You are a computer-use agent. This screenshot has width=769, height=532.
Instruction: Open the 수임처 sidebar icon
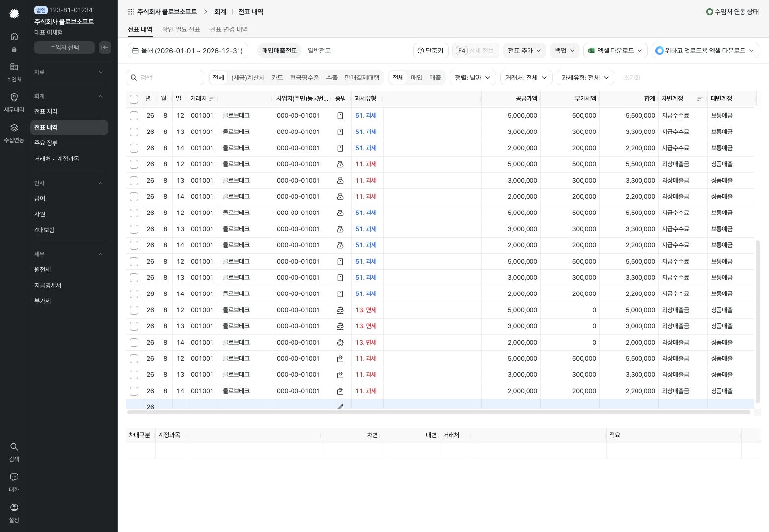[14, 72]
